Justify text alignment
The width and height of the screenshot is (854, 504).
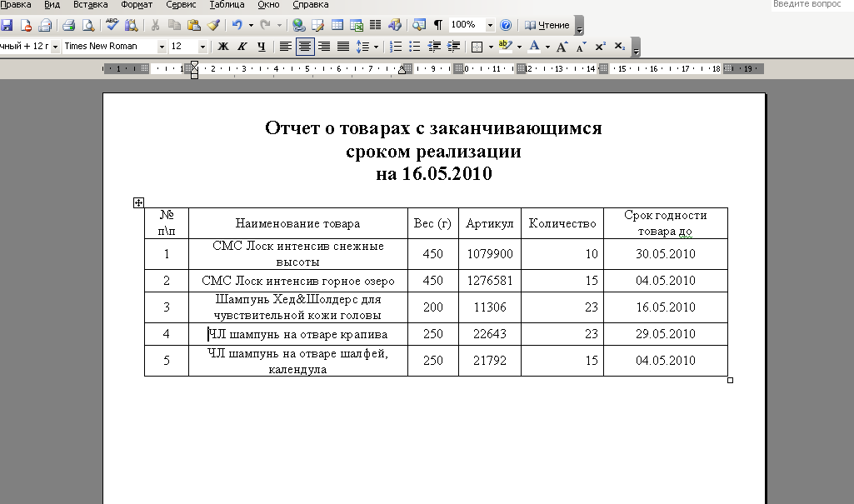point(343,47)
